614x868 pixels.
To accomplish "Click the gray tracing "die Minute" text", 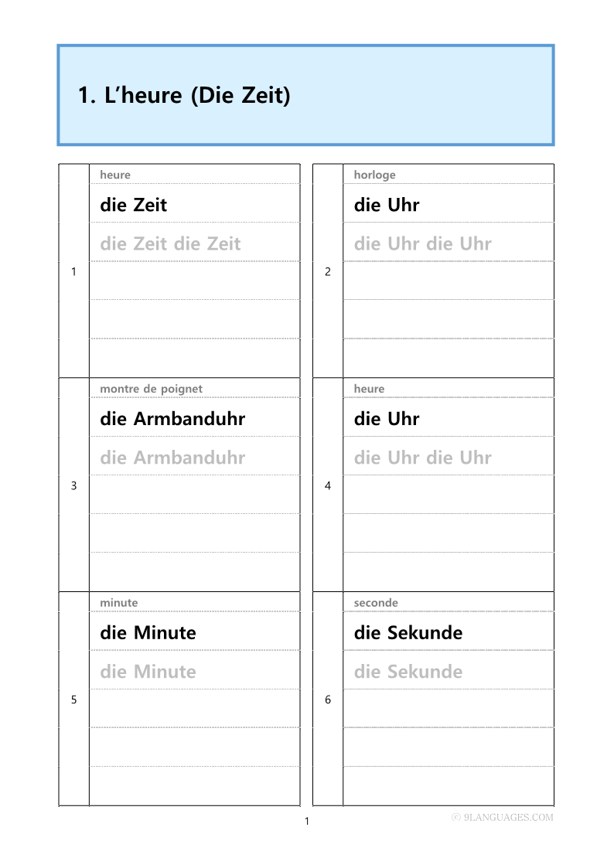I will coord(148,672).
